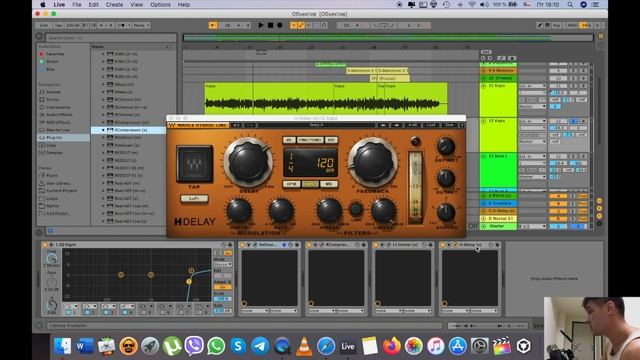Open the Edit menu
Viewport: 640px width, 360px height.
point(93,4)
